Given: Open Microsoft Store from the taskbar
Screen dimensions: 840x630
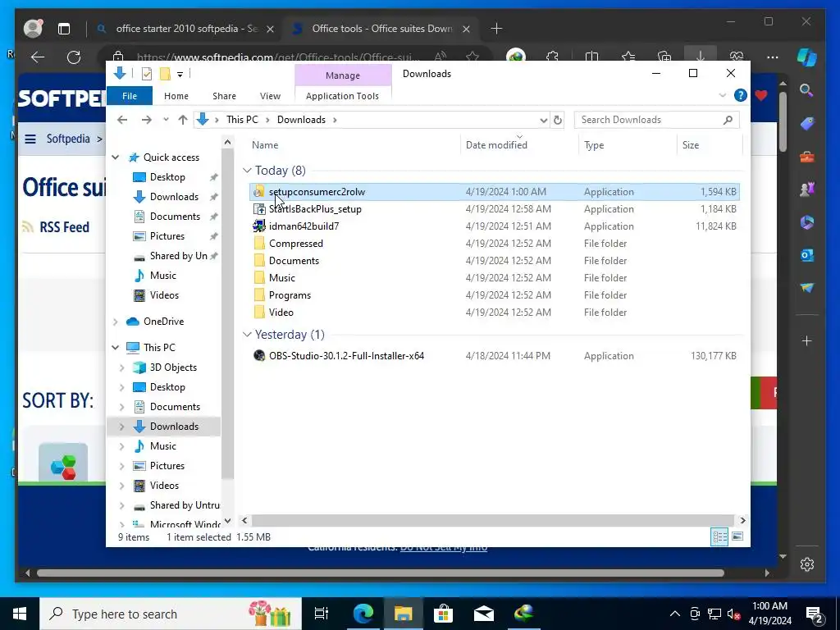Looking at the screenshot, I should click(443, 614).
